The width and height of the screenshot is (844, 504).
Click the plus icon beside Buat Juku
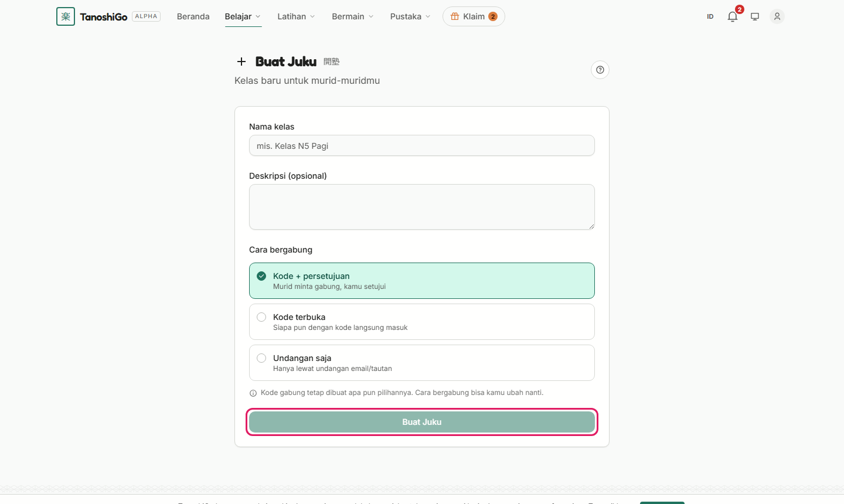(x=241, y=62)
